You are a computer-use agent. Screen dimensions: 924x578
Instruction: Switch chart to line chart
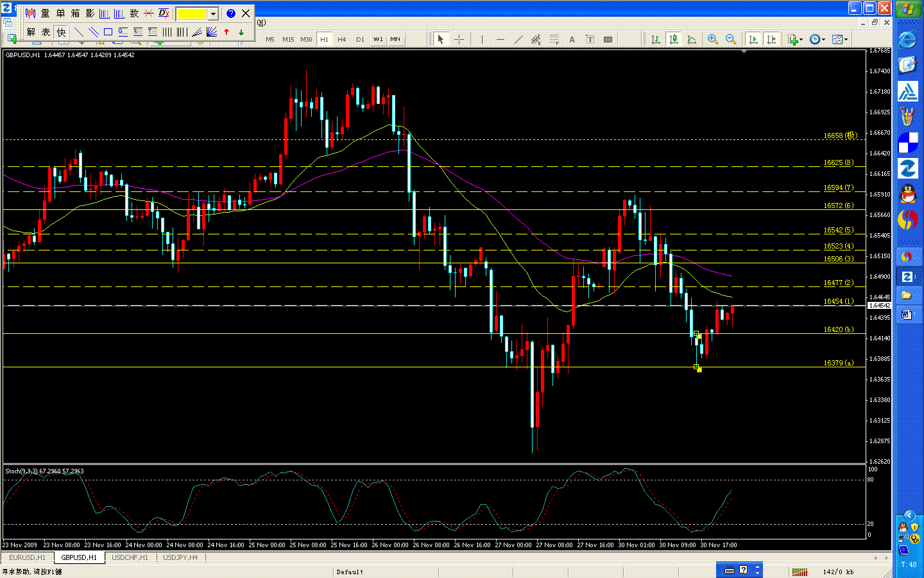tap(692, 39)
